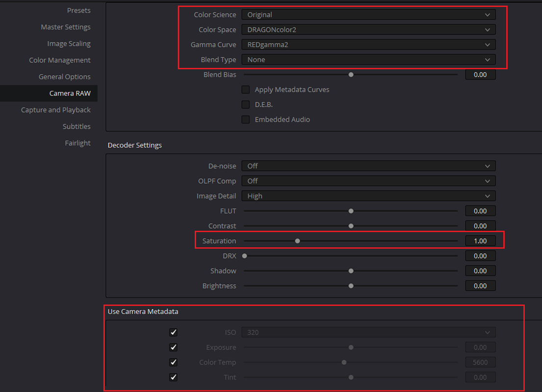Uncheck the Exposure camera metadata checkbox

click(174, 347)
